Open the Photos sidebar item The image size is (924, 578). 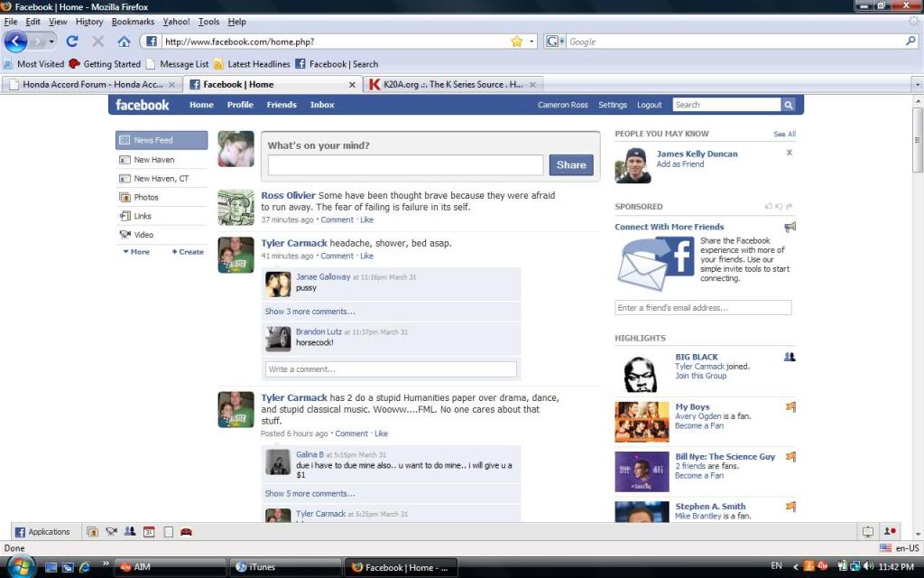point(146,197)
